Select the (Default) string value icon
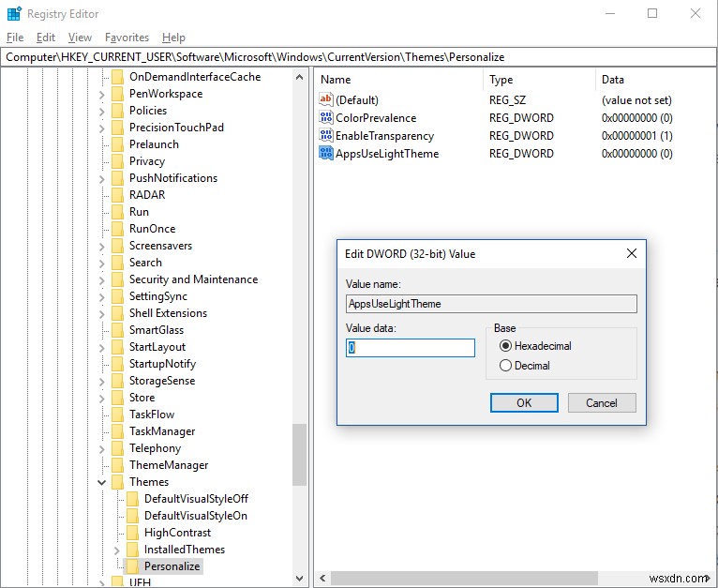Viewport: 718px width, 588px height. [x=326, y=99]
